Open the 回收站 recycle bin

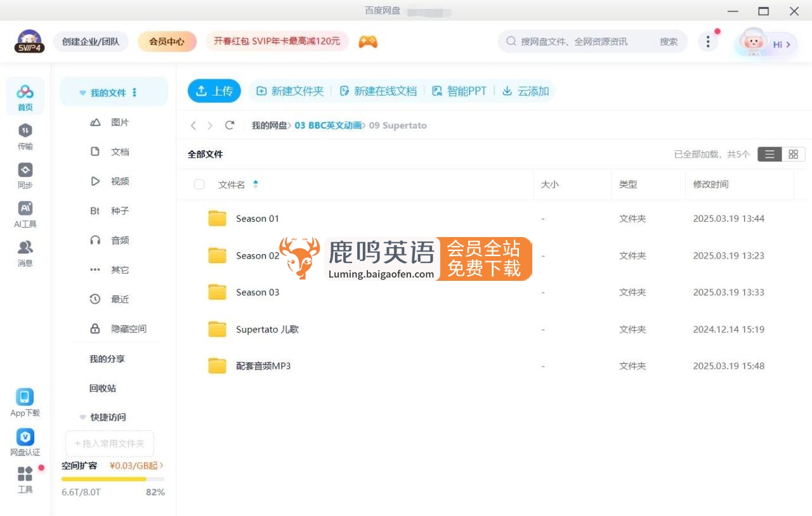coord(102,388)
